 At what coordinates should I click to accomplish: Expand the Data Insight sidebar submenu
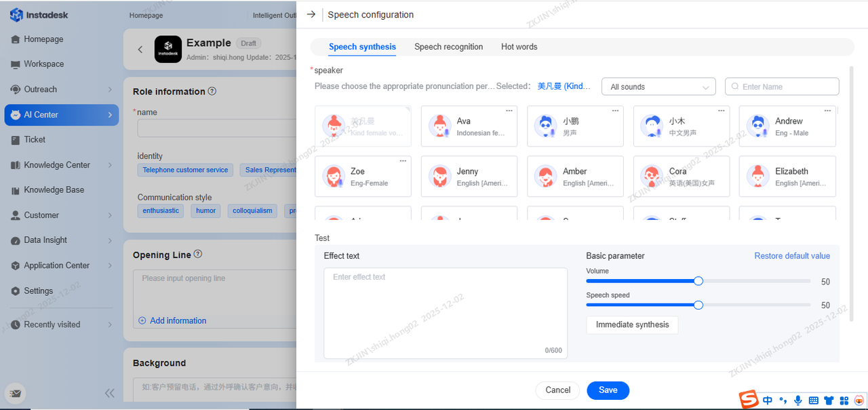tap(110, 240)
